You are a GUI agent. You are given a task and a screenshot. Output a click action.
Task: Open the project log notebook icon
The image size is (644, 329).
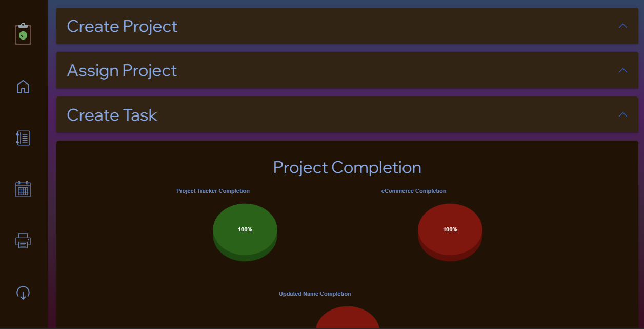23,138
